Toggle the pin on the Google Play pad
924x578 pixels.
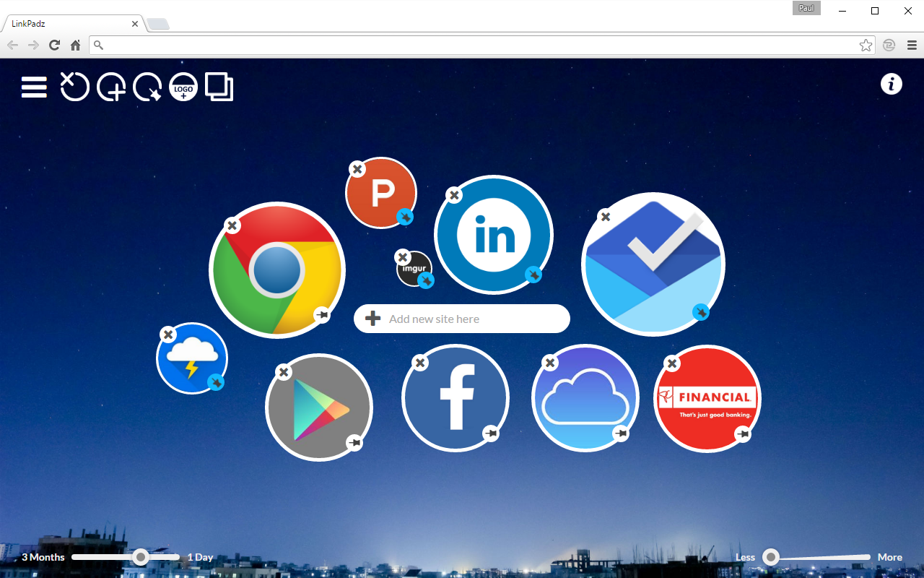(354, 443)
